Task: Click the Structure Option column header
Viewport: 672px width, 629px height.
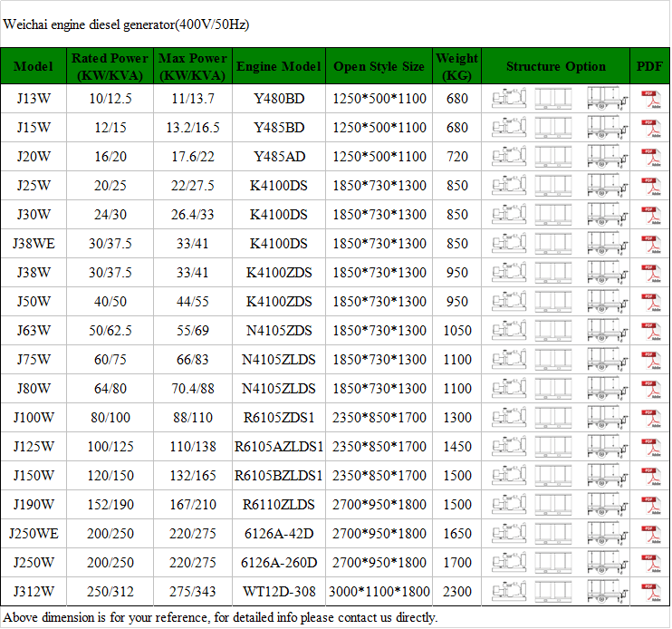Action: [x=556, y=66]
